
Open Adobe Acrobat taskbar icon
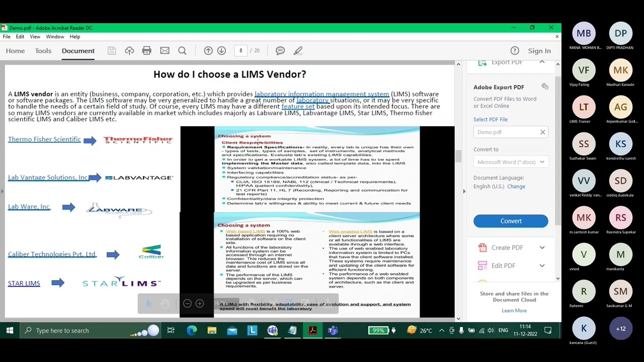(312, 330)
